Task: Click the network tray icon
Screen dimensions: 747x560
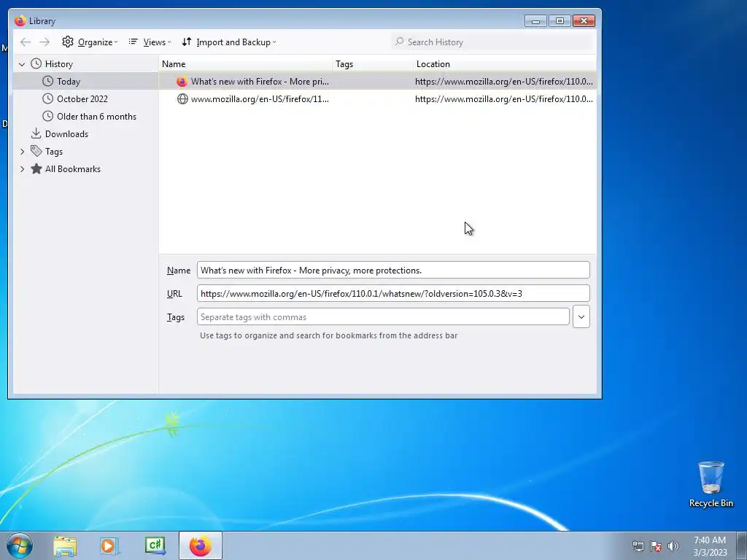Action: [x=638, y=546]
